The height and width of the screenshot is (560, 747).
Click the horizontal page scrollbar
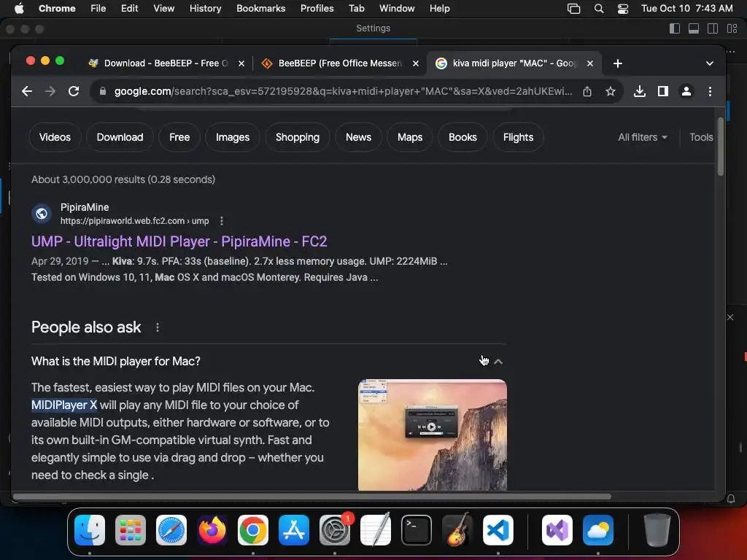tap(312, 497)
